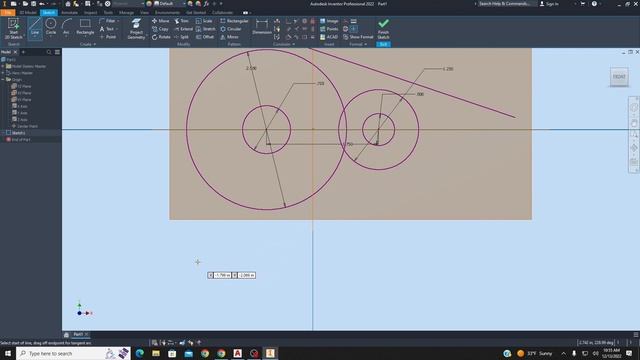640x360 pixels.
Task: Select End of Part marker
Action: 18,139
